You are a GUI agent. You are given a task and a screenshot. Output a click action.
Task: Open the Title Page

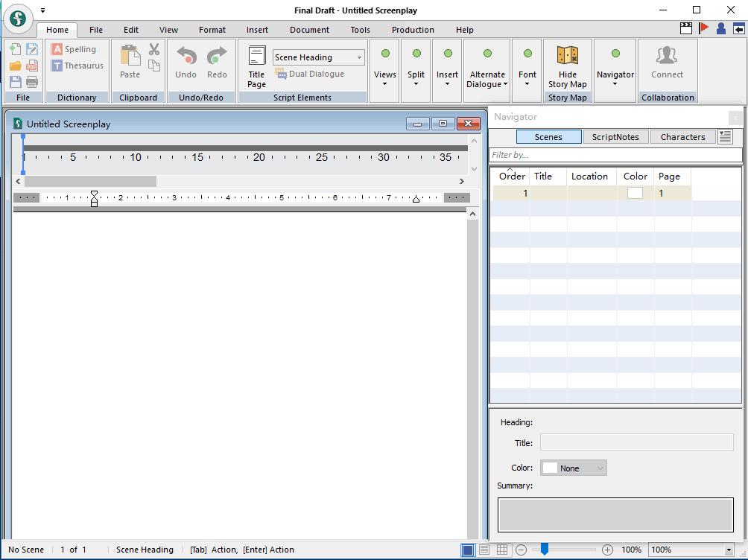pyautogui.click(x=256, y=67)
